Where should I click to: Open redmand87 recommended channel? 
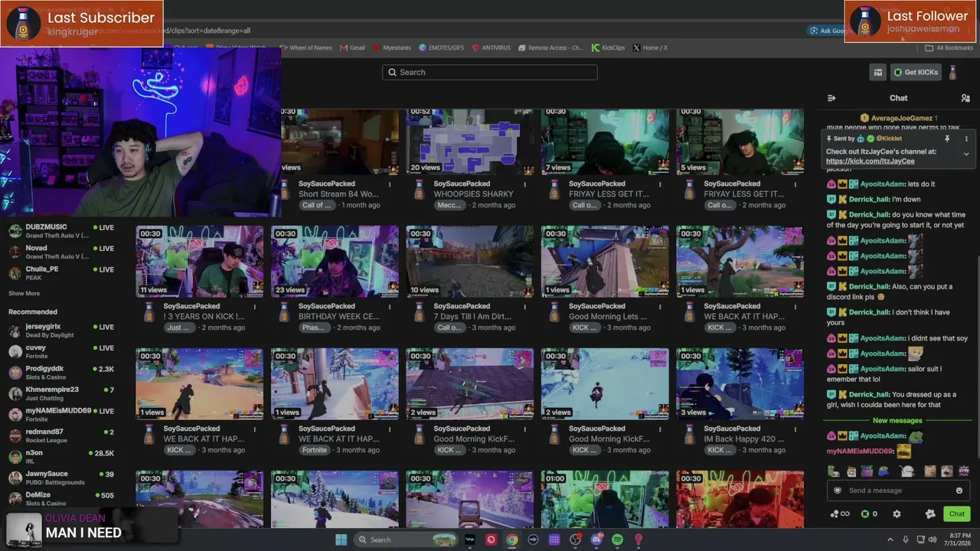click(x=61, y=435)
